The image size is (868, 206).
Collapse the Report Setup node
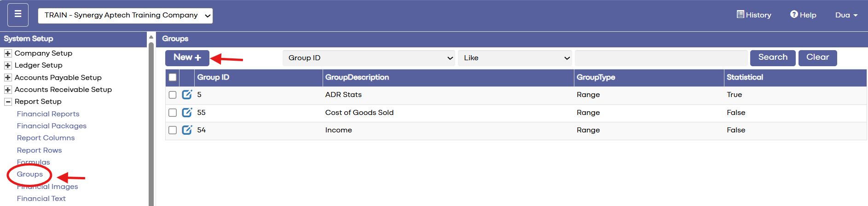pyautogui.click(x=8, y=102)
